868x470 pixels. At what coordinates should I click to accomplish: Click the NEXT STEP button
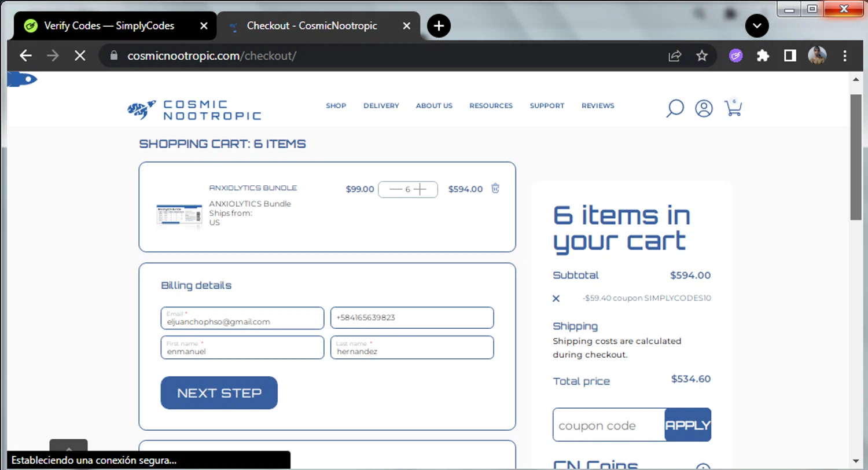point(219,393)
